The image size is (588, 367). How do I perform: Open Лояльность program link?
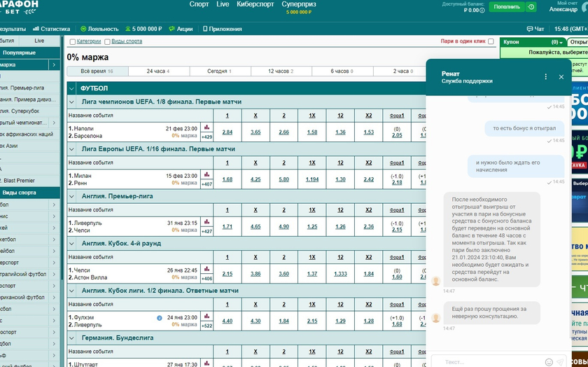coord(99,29)
